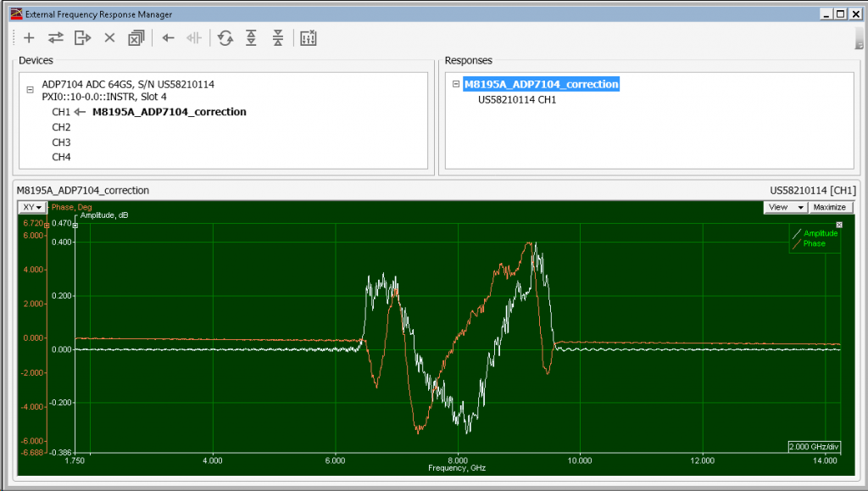Click the toolbar overflow handle at right edge
868x491 pixels.
[x=860, y=38]
